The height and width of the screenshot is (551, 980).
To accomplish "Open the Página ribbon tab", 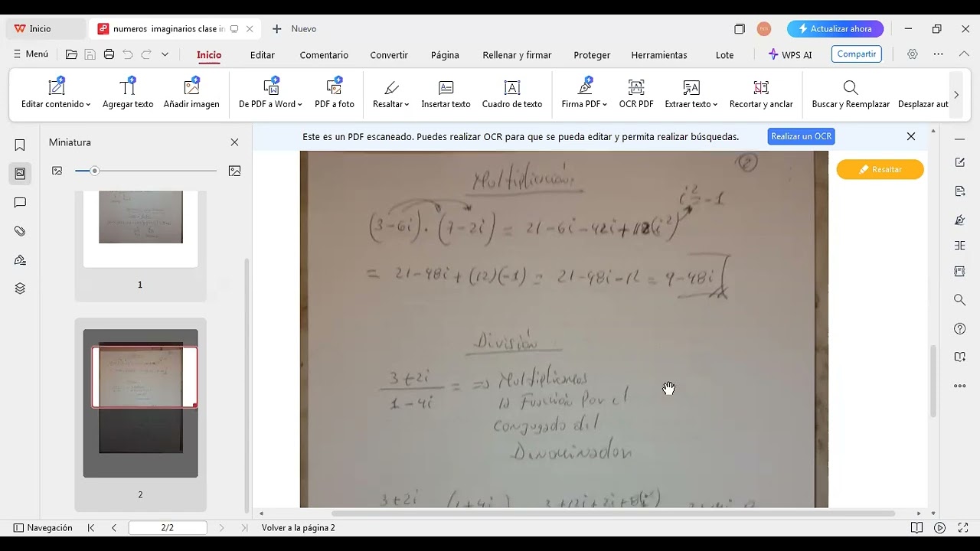I will click(x=445, y=55).
